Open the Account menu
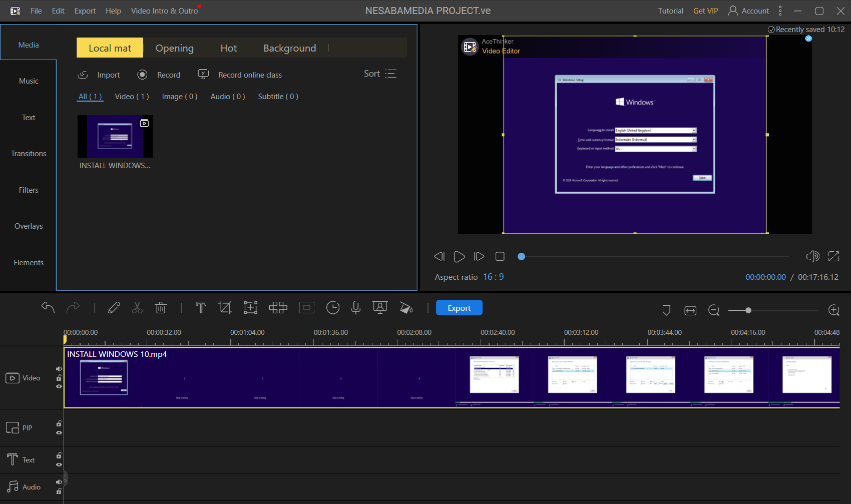This screenshot has width=851, height=504. click(748, 11)
